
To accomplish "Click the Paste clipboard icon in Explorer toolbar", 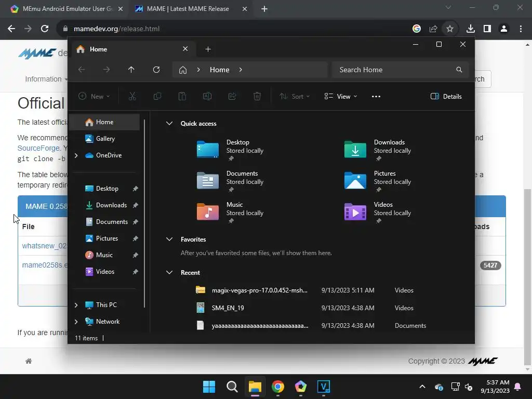I will click(182, 96).
